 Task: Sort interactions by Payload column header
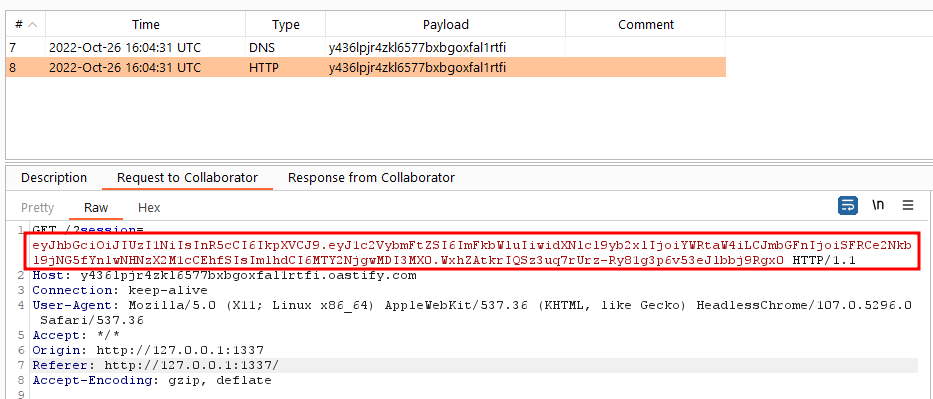pos(446,25)
